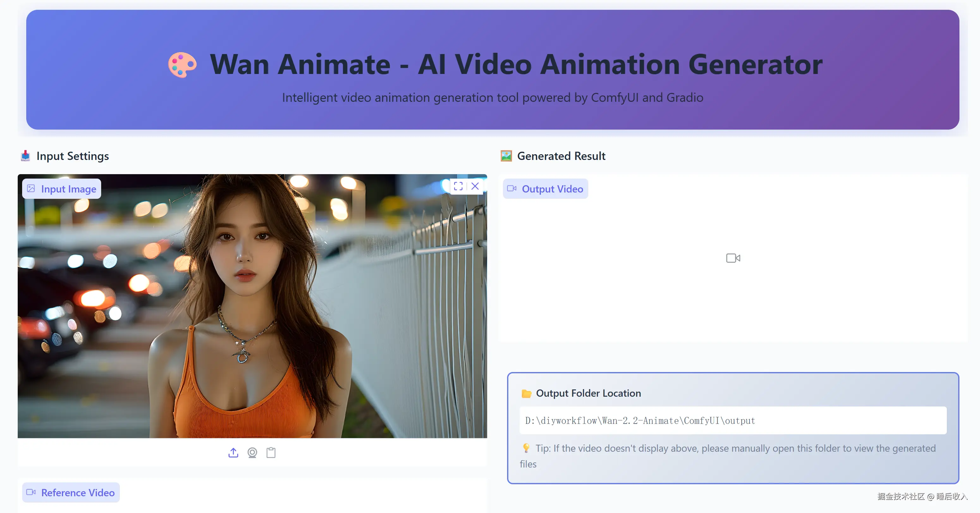Click the Output Folder Location heading
980x513 pixels.
point(588,393)
